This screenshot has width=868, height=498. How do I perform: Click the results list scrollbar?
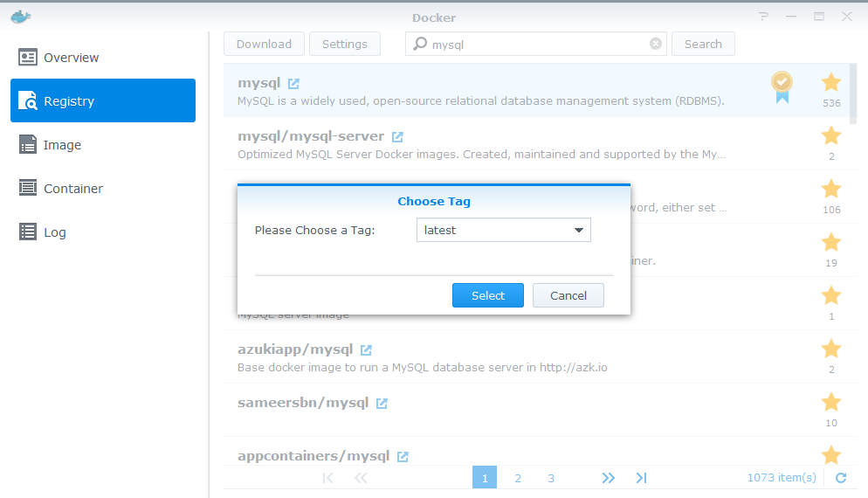[853, 93]
